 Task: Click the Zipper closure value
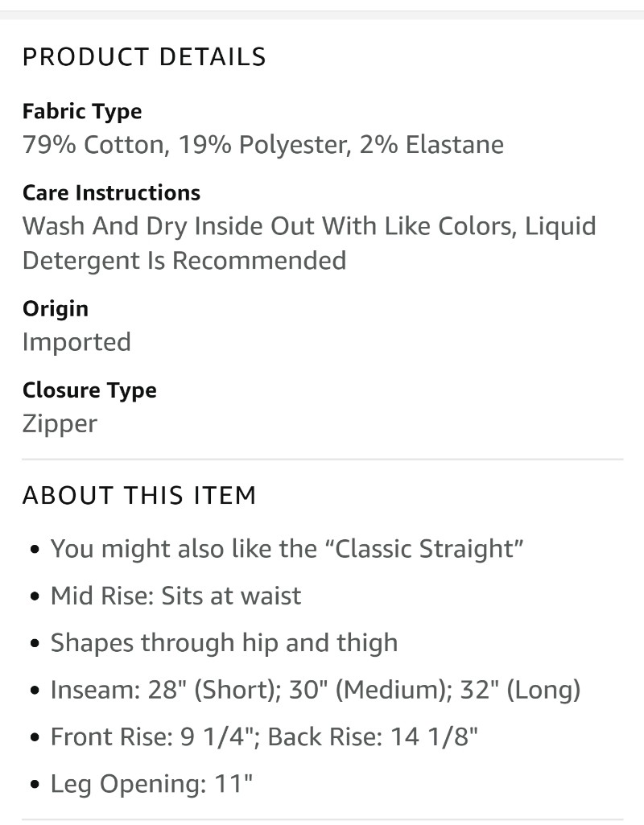coord(60,424)
